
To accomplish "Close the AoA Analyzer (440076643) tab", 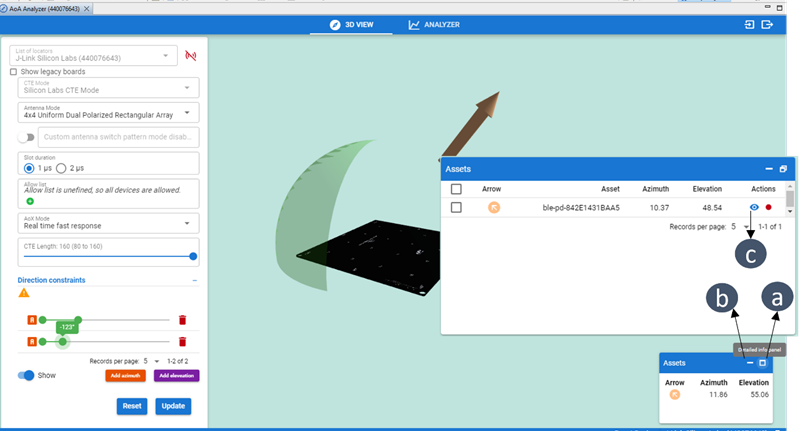I will tap(87, 9).
